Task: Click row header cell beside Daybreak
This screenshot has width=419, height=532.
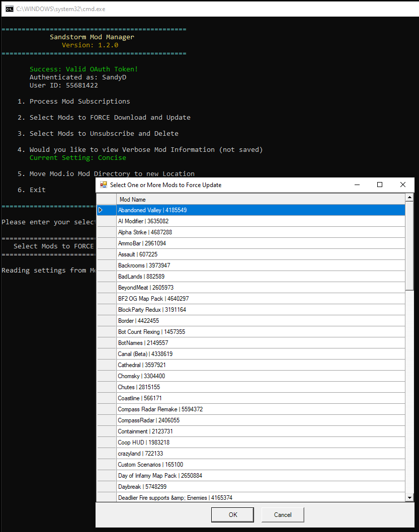Action: pyautogui.click(x=107, y=487)
